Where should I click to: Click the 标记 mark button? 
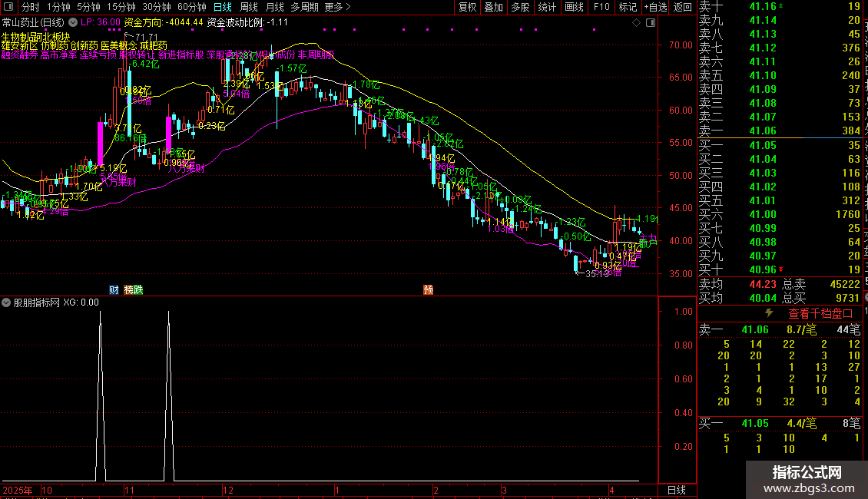tap(628, 7)
